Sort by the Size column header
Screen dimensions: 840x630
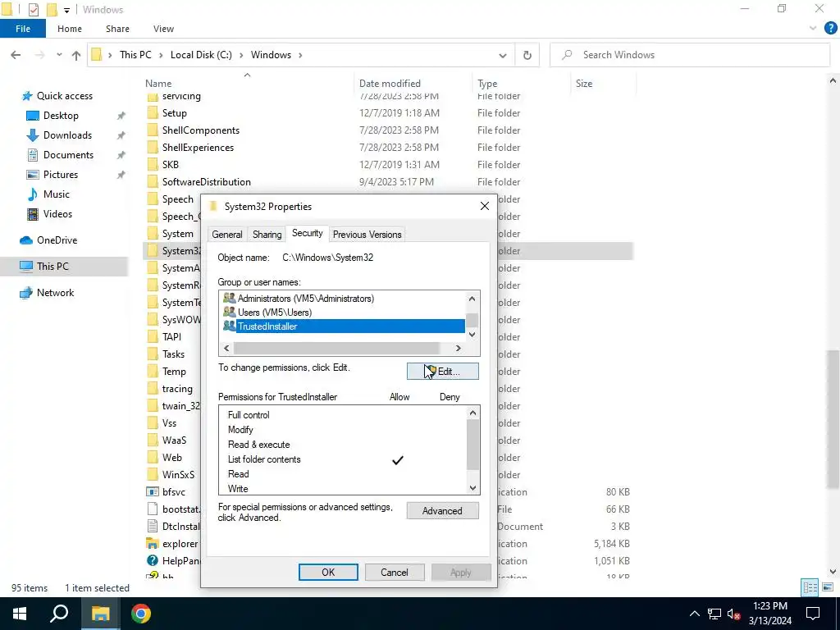(584, 84)
